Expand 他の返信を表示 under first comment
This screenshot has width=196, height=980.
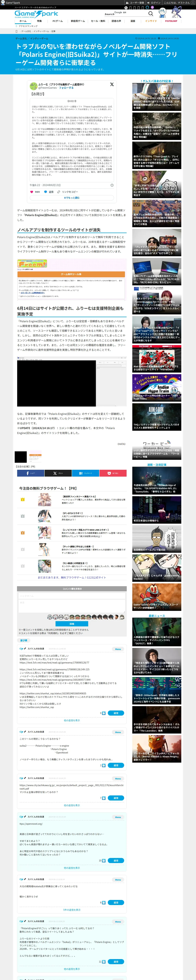tap(72, 720)
